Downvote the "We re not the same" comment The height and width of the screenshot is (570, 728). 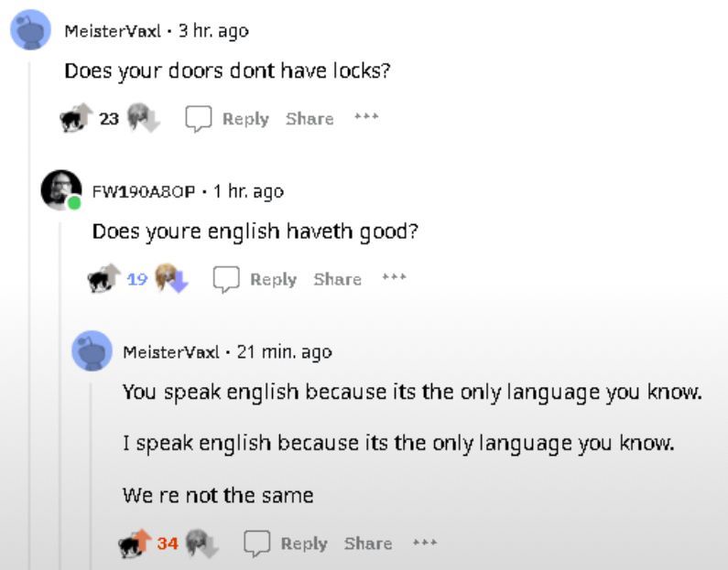click(x=202, y=543)
